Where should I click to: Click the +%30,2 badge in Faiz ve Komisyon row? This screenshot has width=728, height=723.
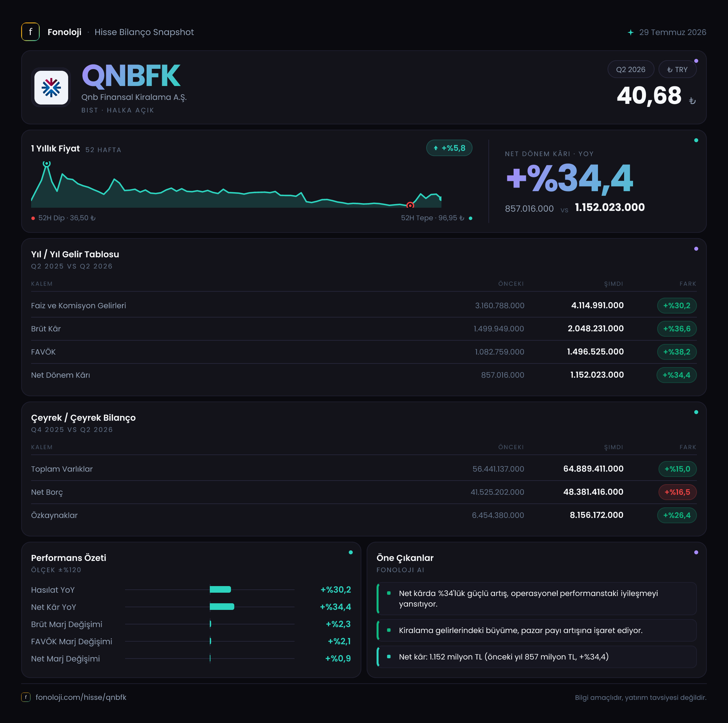tap(677, 305)
